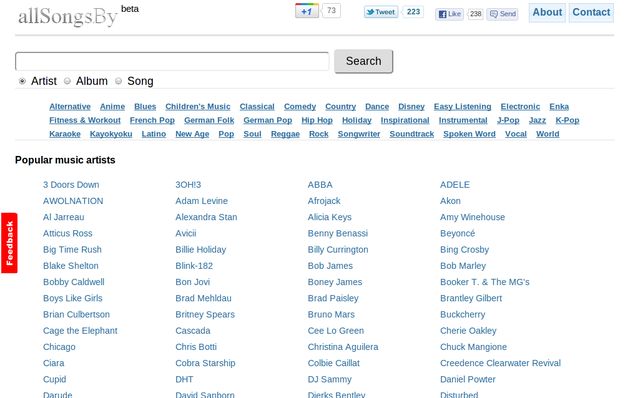Click the Facebook Like button
630x398 pixels.
tap(449, 14)
